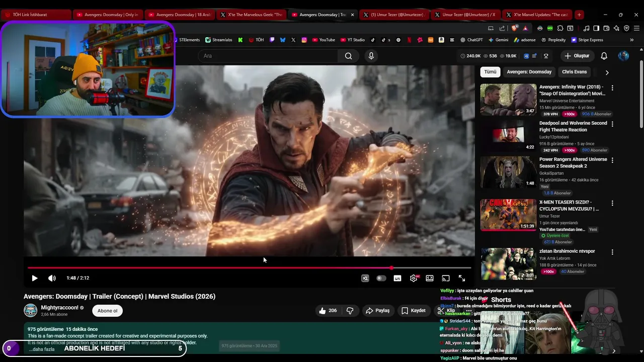Screen dimensions: 644x362
Task: Click the zlatan ibrahimovic ntvspor title
Action: (567, 251)
